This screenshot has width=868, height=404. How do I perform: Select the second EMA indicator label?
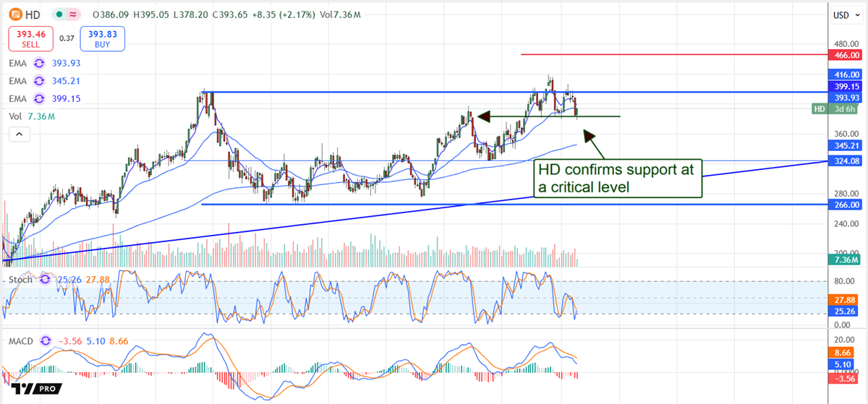[17, 81]
